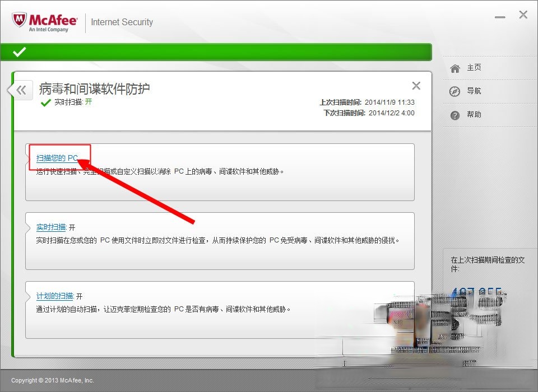Toggle the 实时扫描 开 setting
The width and height of the screenshot is (538, 392).
72,227
